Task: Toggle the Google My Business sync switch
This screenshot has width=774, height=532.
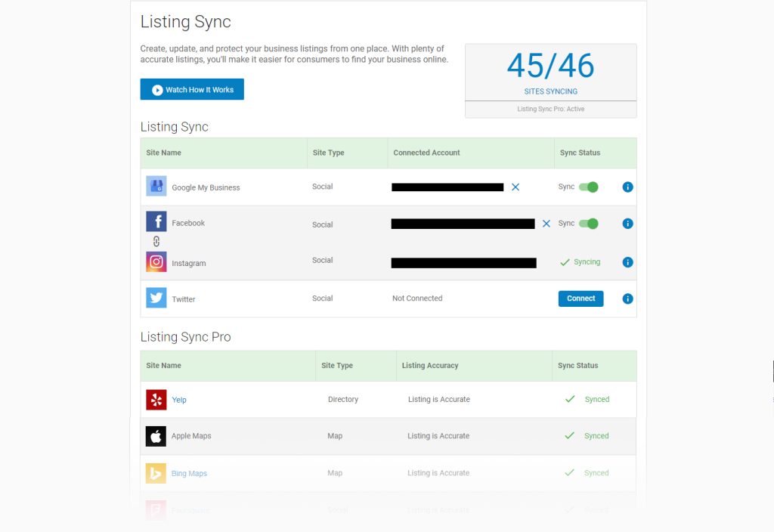Action: pyautogui.click(x=589, y=187)
